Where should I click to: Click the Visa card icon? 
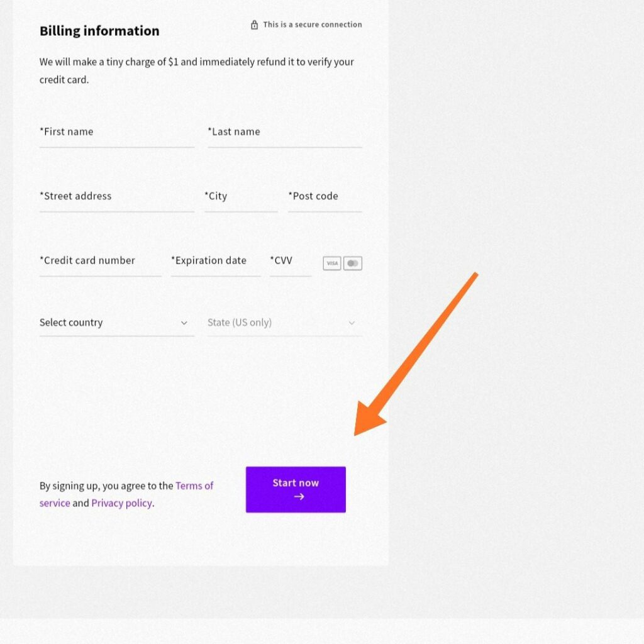point(331,263)
